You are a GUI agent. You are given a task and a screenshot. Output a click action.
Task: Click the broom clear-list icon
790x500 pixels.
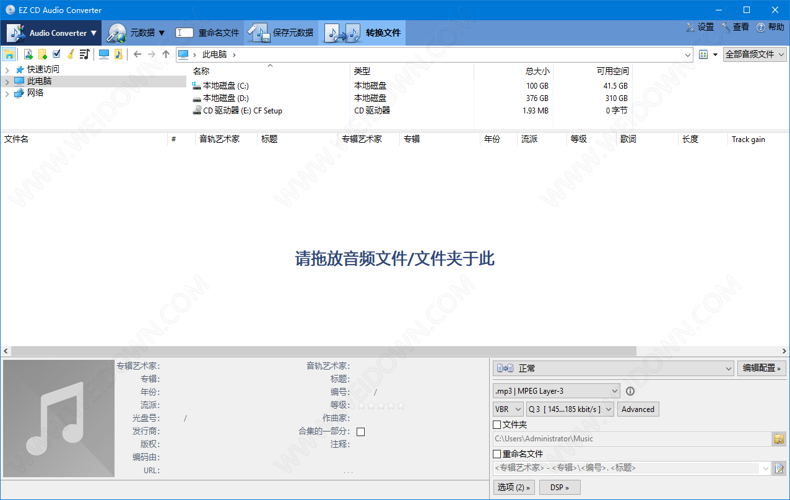pyautogui.click(x=71, y=54)
